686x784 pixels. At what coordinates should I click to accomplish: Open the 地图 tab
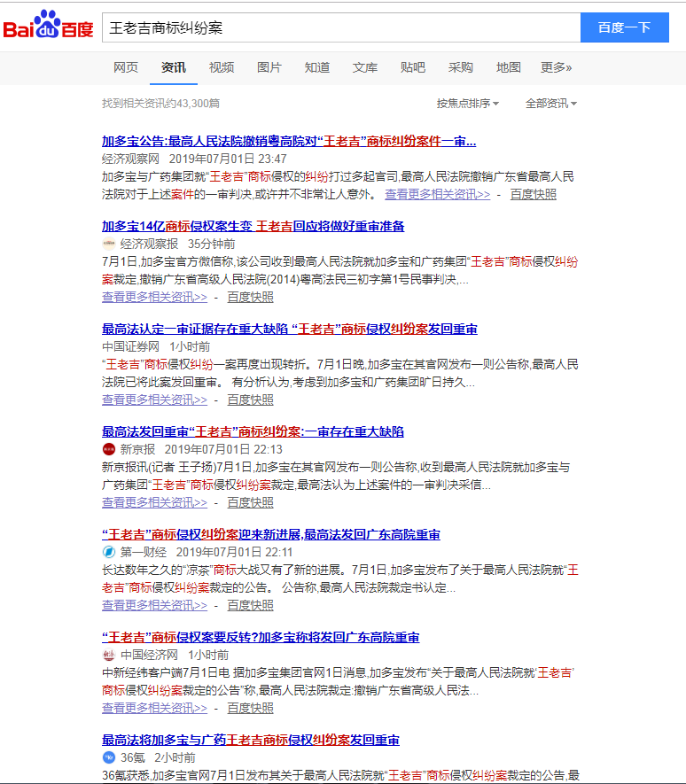tap(509, 67)
